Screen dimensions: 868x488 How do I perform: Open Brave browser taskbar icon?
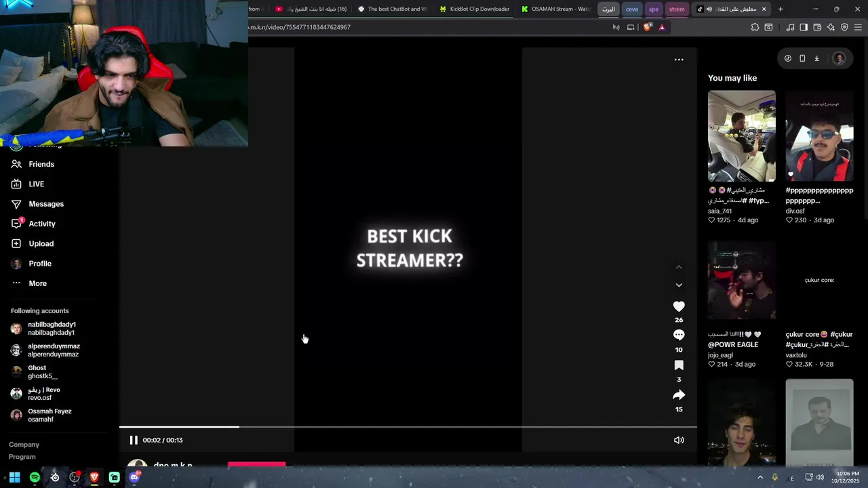94,477
